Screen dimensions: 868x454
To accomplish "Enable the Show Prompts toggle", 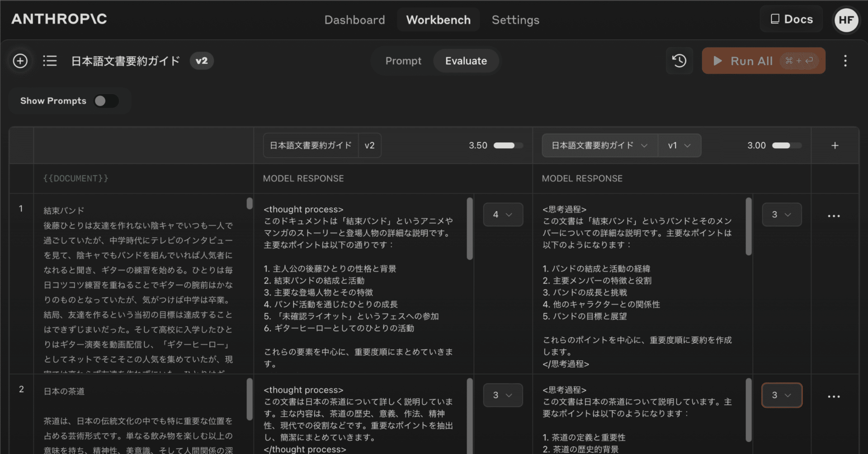I will [106, 101].
